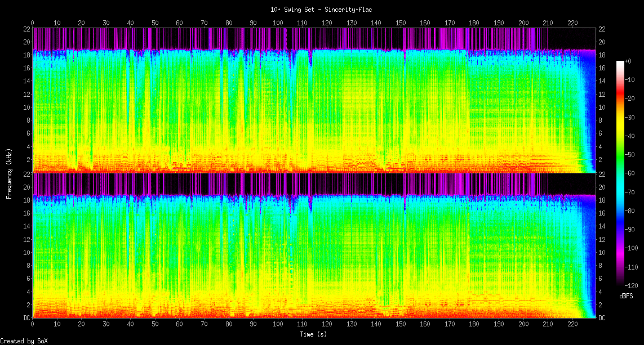Click the 'Time (s)' axis label
Screen dimensions: 644x345
click(x=313, y=334)
